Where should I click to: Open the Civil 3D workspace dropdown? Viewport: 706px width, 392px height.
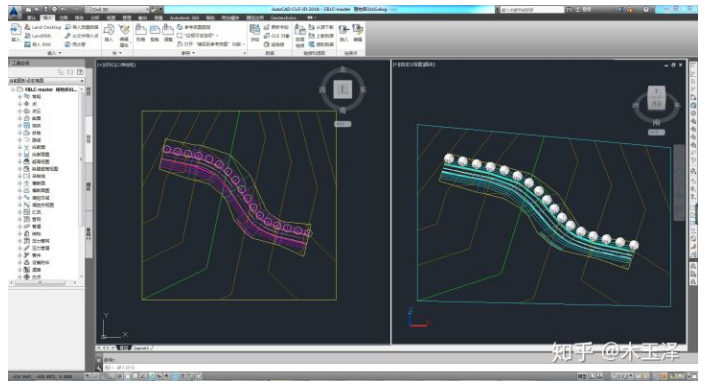pyautogui.click(x=117, y=9)
